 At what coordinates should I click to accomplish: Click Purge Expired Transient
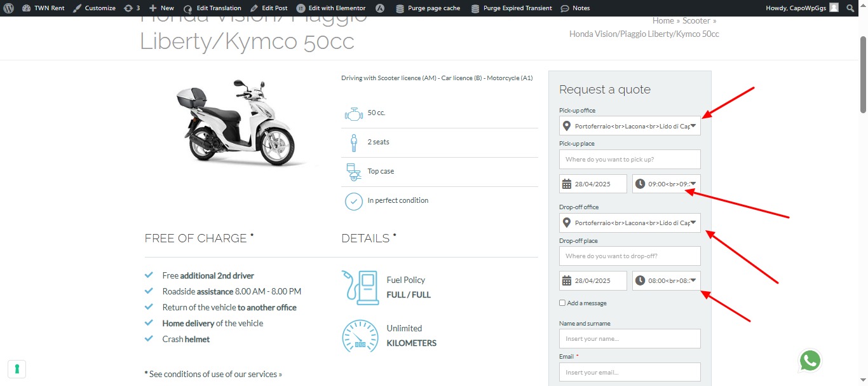click(x=512, y=8)
